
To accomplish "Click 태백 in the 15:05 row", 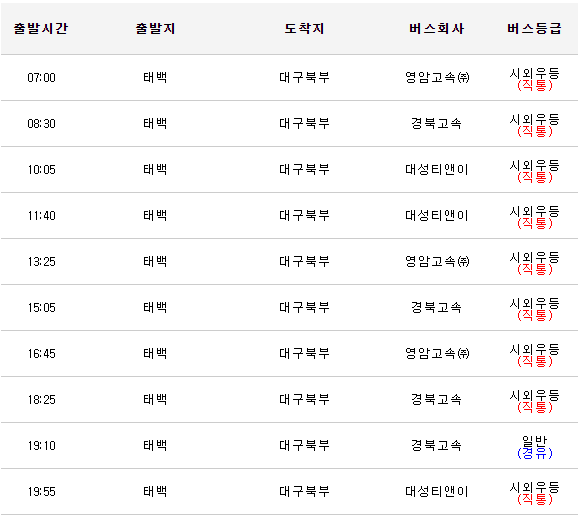I will 155,308.
